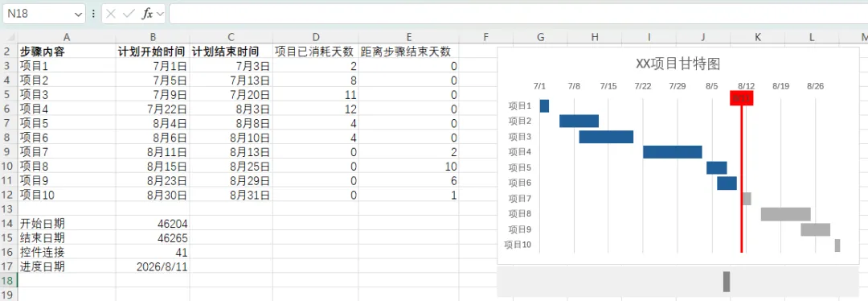This screenshot has width=868, height=301.
Task: Click the blue 项目3 Gantt bar
Action: click(606, 136)
